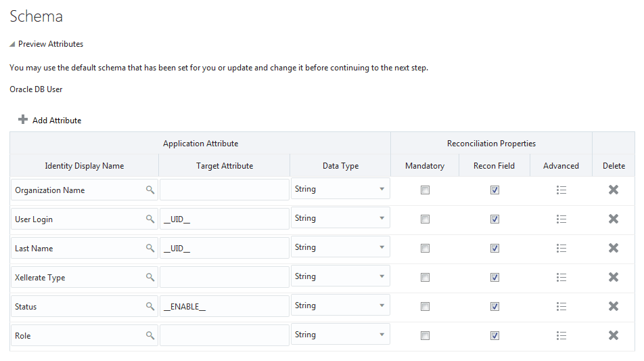Click the Advanced column header

tap(561, 166)
